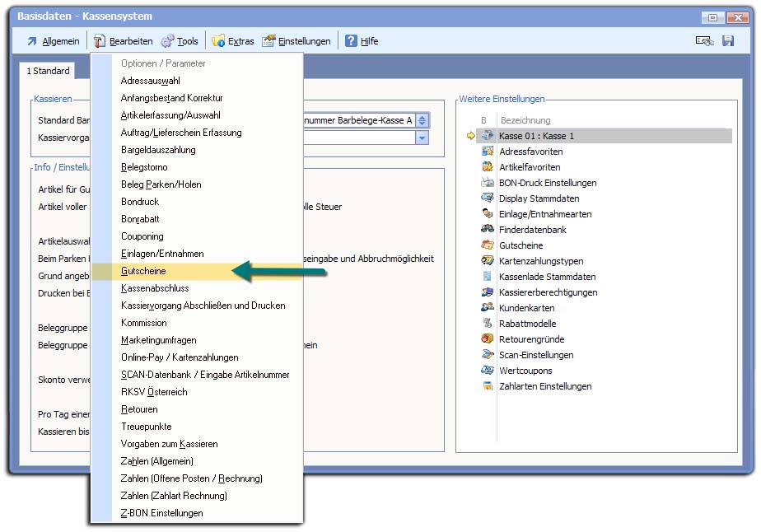Click the Hilfe toolbar button
This screenshot has height=532, width=761.
point(362,41)
